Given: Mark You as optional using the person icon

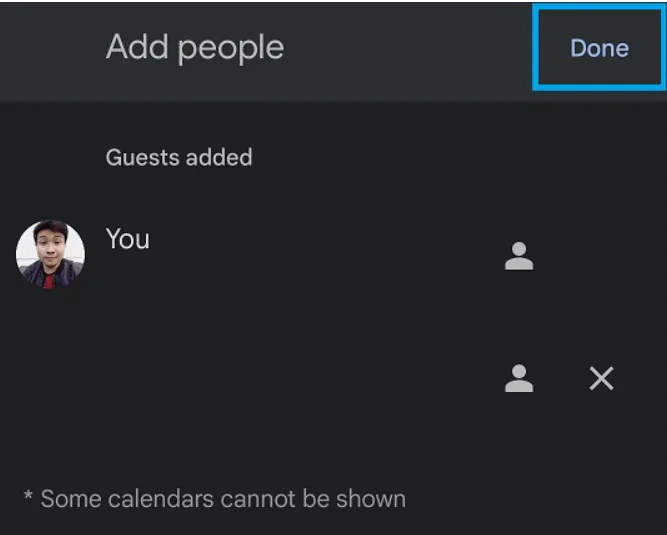Looking at the screenshot, I should 519,257.
